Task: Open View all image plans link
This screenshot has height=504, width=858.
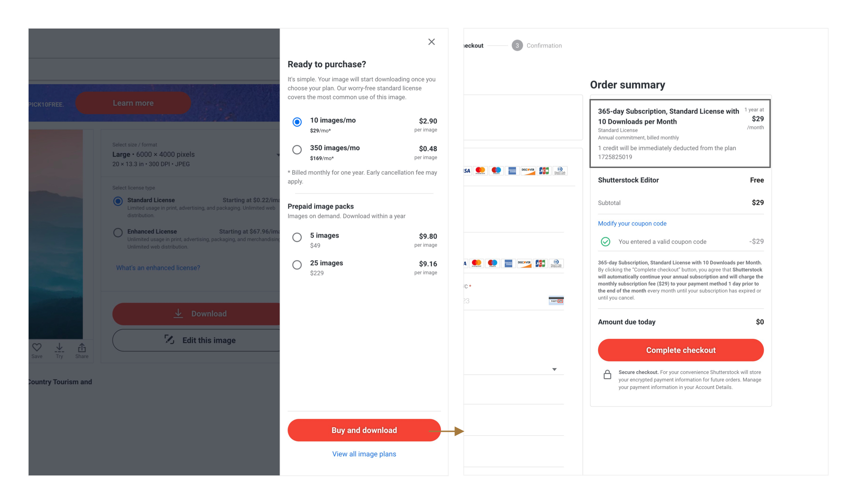Action: click(x=364, y=454)
